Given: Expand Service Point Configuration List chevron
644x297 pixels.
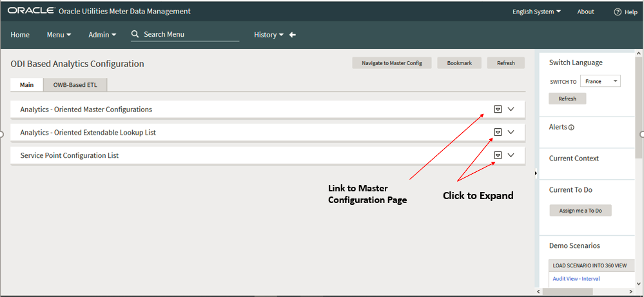Looking at the screenshot, I should pyautogui.click(x=511, y=155).
